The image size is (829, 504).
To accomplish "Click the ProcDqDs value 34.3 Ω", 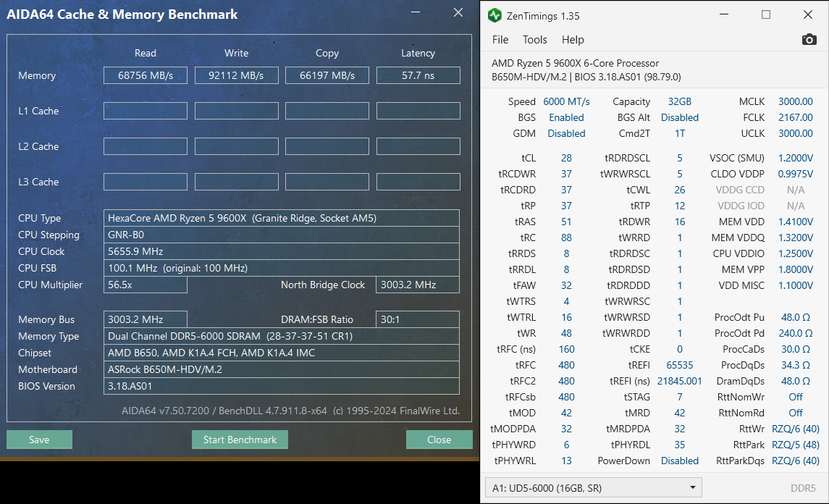I will pos(795,365).
